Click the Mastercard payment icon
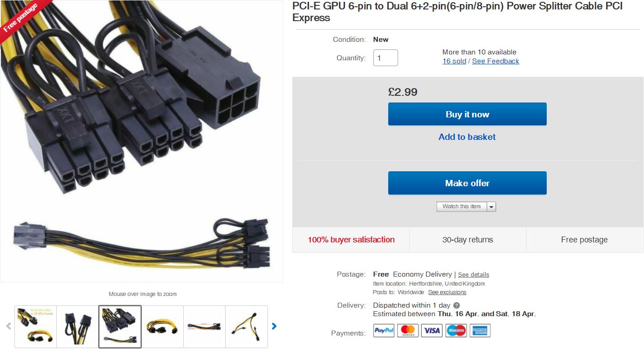Image resolution: width=644 pixels, height=349 pixels. pyautogui.click(x=408, y=331)
